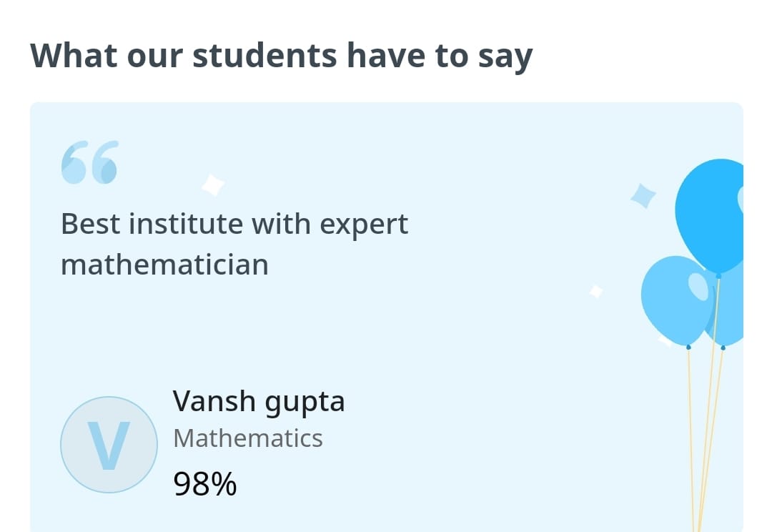Click the word "students" in the heading

point(265,56)
